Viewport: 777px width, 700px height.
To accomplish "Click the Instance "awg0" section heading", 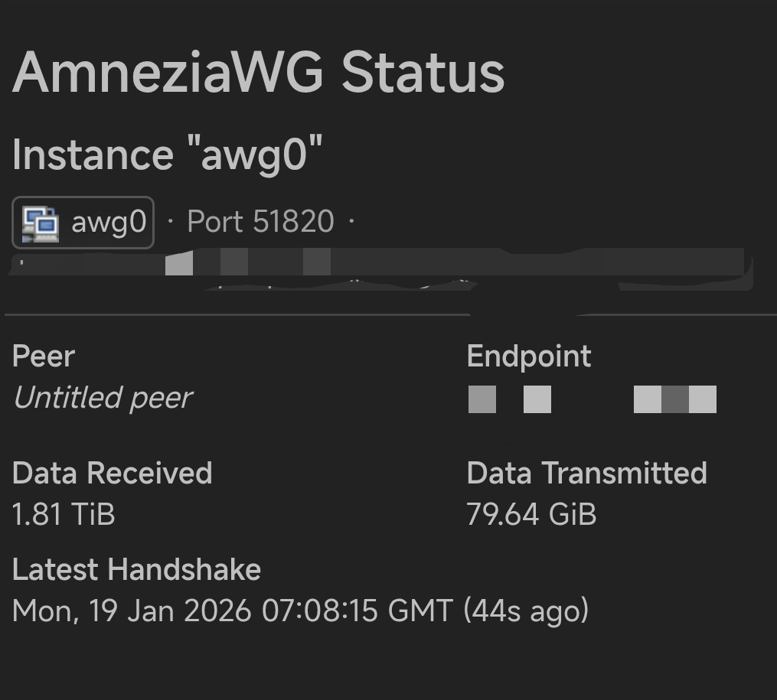I will click(167, 154).
